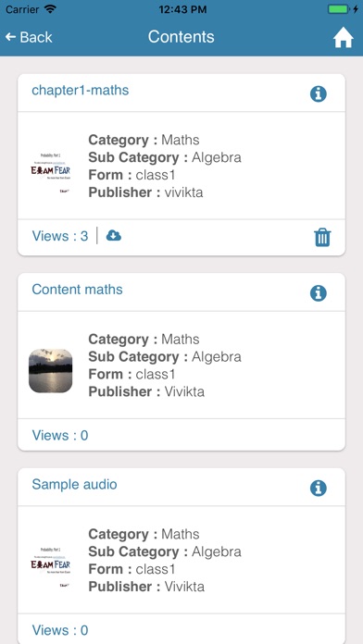
Task: Tap the ExamFear thumbnail of chapter1-maths
Action: [51, 172]
